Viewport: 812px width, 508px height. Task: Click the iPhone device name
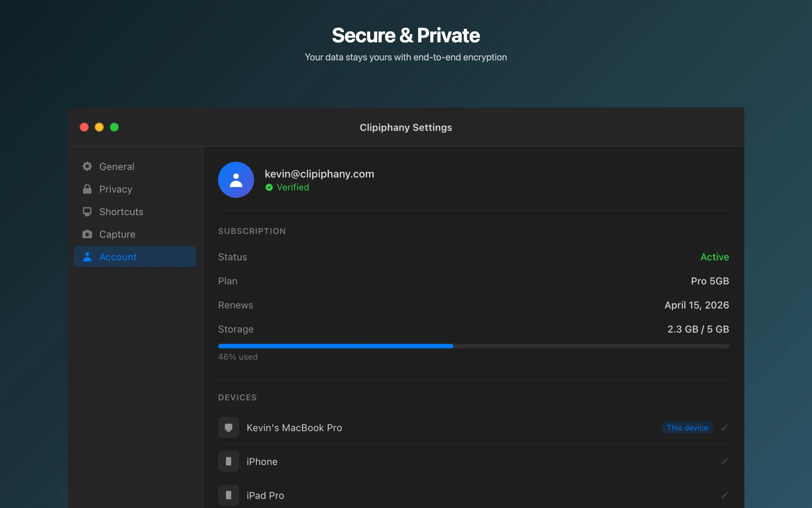point(262,461)
